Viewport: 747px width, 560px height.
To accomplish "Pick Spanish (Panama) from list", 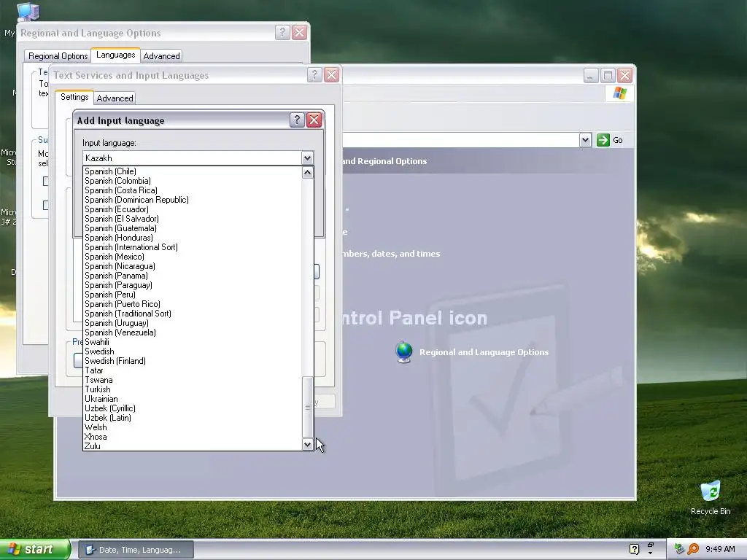I will click(x=116, y=276).
